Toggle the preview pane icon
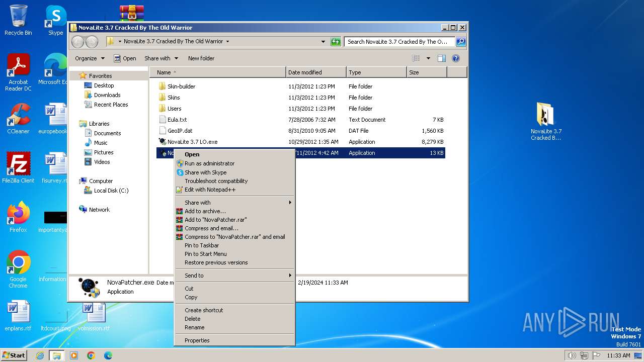 click(x=441, y=58)
